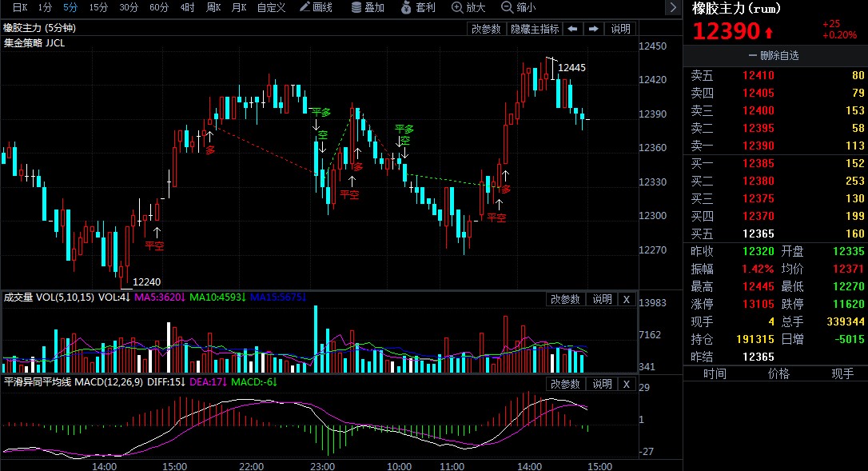The image size is (868, 471).
Task: Click the 跌停 value 11620
Action: [x=848, y=304]
